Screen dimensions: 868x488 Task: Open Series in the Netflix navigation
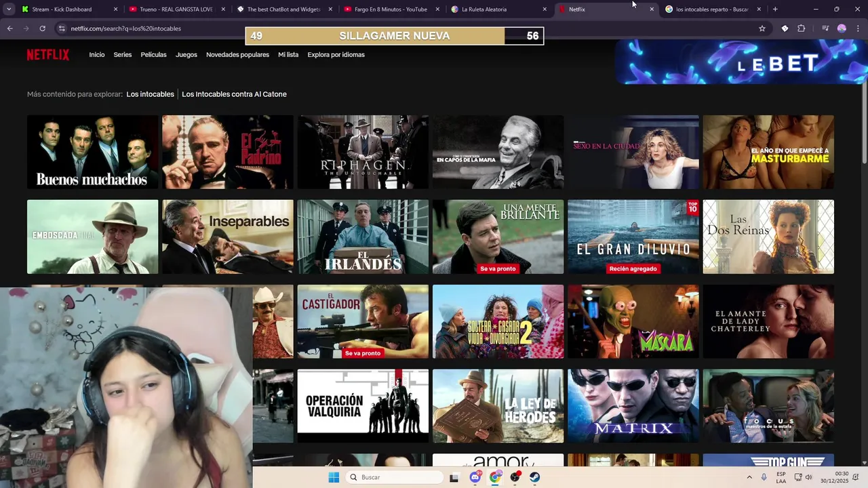coord(123,55)
